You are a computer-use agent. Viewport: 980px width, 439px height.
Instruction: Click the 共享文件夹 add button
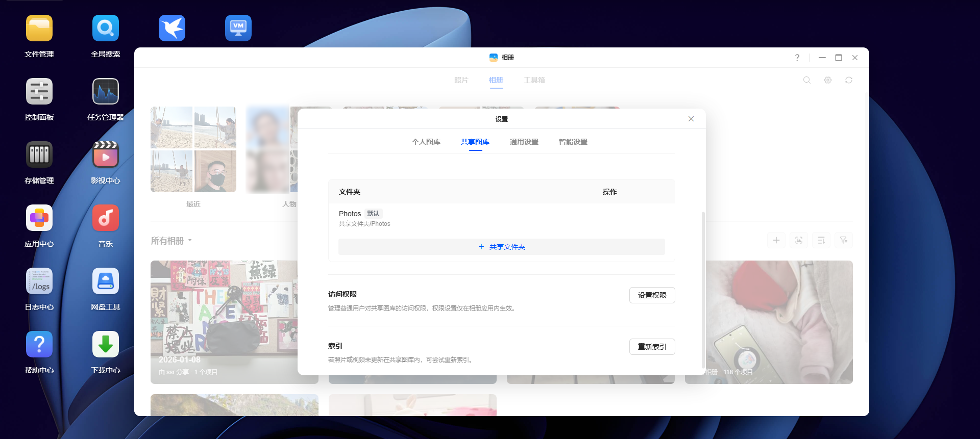[502, 247]
